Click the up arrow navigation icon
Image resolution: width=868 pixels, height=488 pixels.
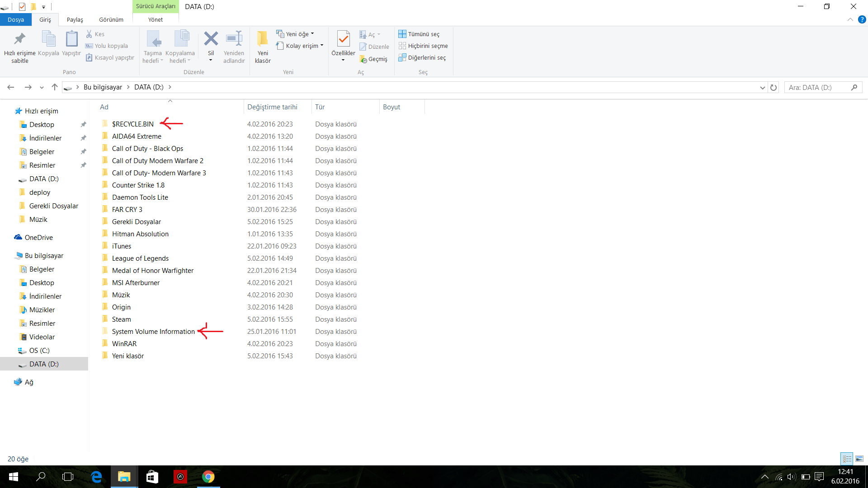[55, 87]
